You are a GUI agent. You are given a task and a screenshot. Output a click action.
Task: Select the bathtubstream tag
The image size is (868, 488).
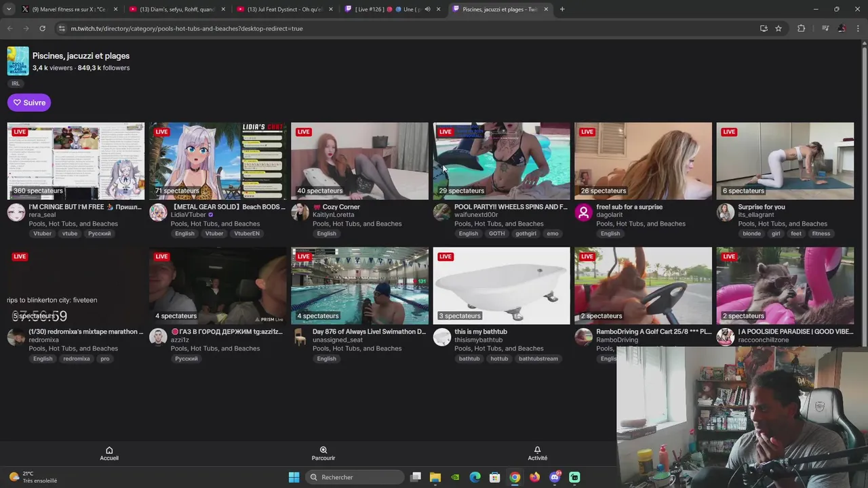pos(538,359)
